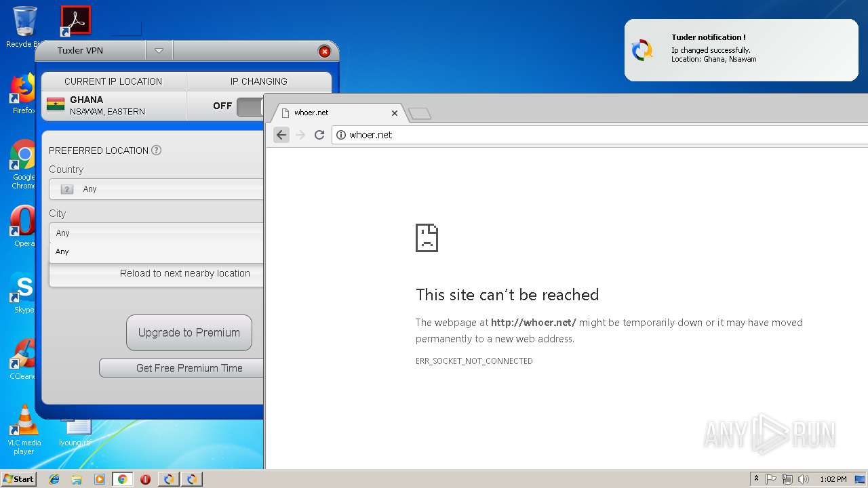Click the Current IP Location header
Viewport: 868px width, 488px height.
click(x=113, y=81)
